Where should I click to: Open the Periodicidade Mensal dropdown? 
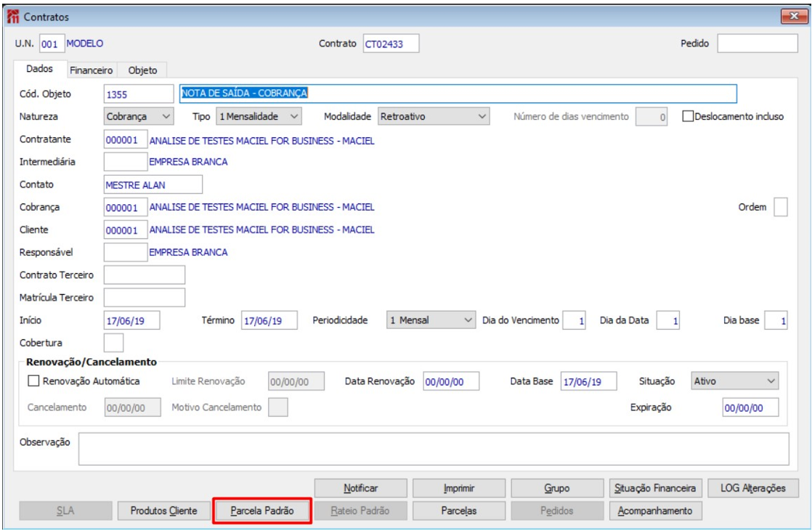click(431, 320)
